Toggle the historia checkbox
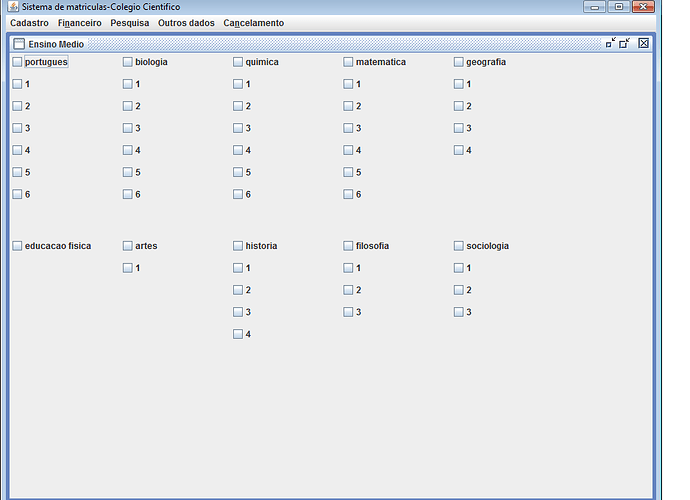 click(255, 246)
